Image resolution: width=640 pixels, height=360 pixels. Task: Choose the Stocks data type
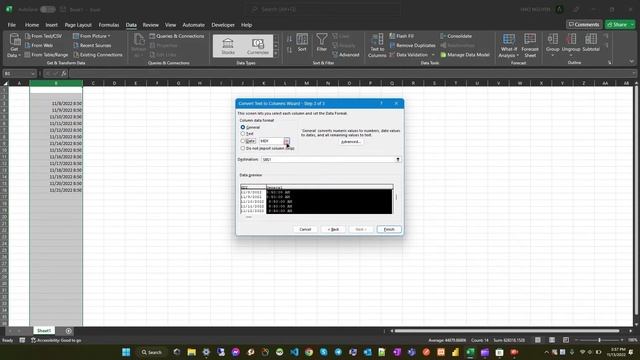tap(228, 46)
